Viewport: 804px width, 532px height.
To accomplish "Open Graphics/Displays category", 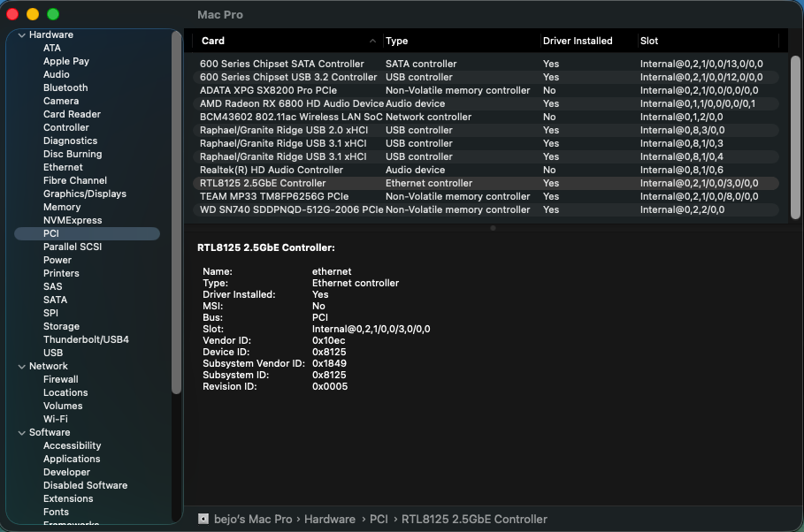I will point(85,194).
